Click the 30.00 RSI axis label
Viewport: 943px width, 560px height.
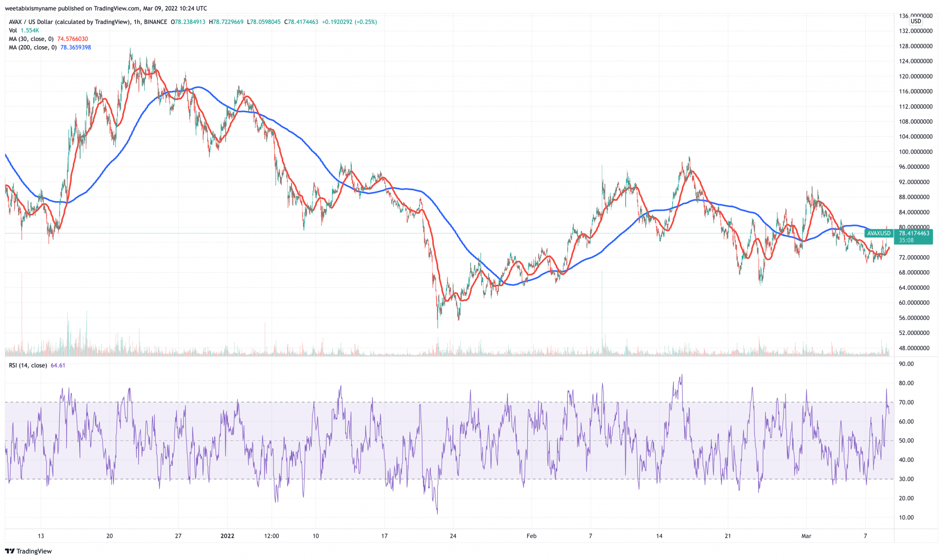pyautogui.click(x=907, y=479)
